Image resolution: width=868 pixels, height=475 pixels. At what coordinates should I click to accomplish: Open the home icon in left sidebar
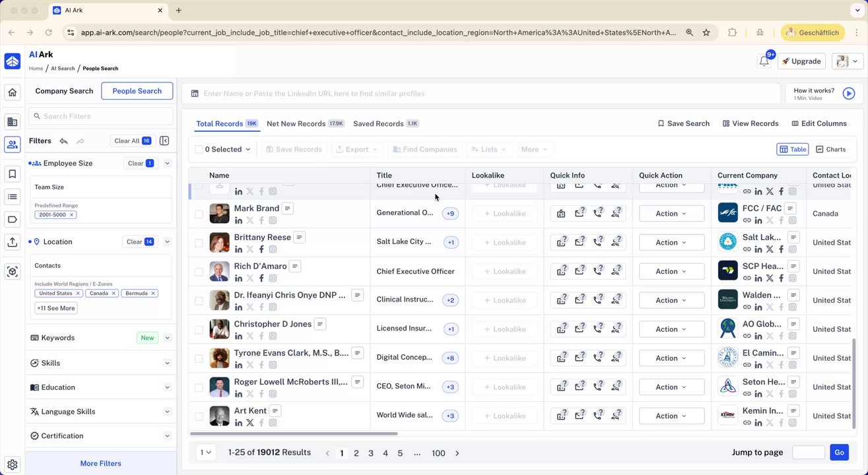13,92
